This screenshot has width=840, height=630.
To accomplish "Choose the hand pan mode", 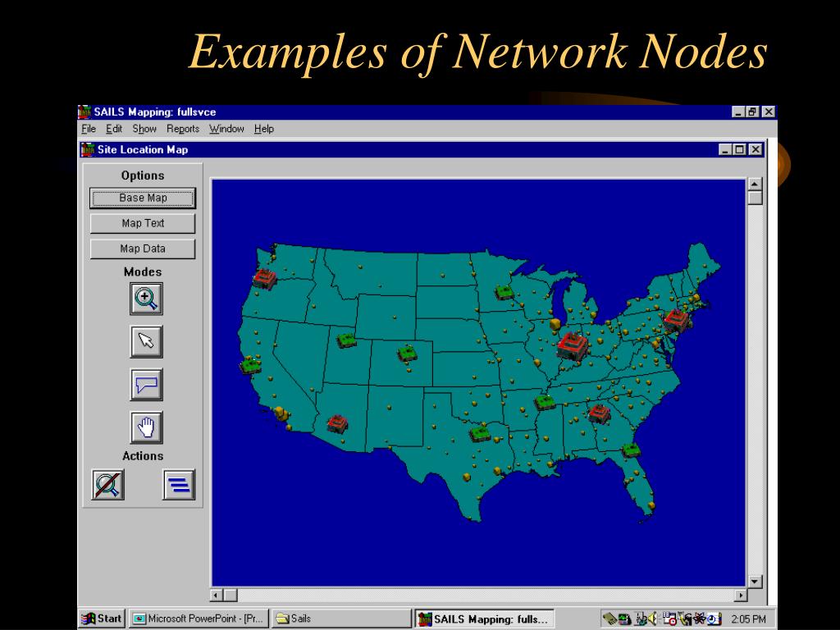I will coord(146,427).
